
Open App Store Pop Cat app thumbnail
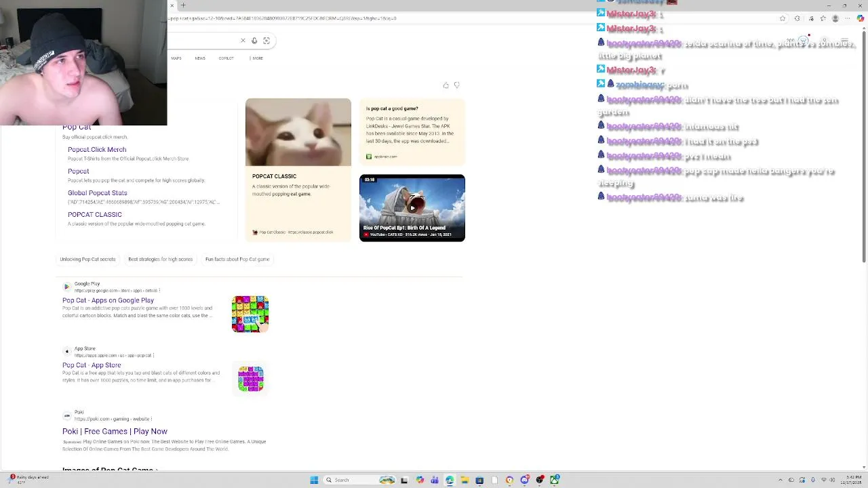pyautogui.click(x=250, y=379)
